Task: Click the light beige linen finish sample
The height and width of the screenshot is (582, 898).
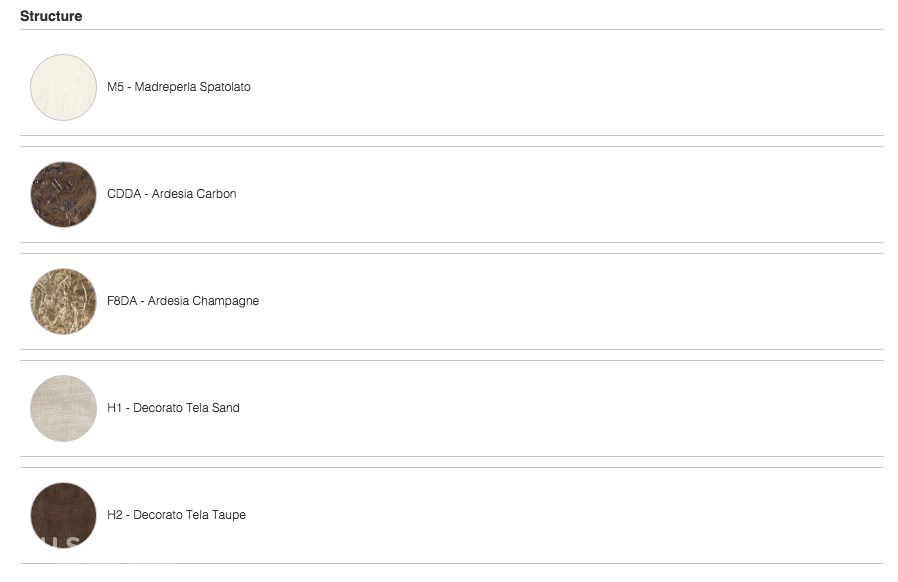Action: click(x=63, y=408)
